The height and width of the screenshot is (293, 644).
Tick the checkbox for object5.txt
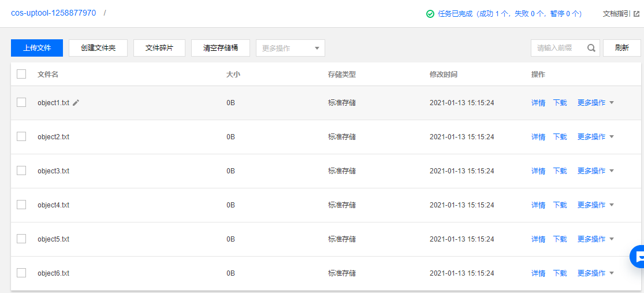(21, 239)
